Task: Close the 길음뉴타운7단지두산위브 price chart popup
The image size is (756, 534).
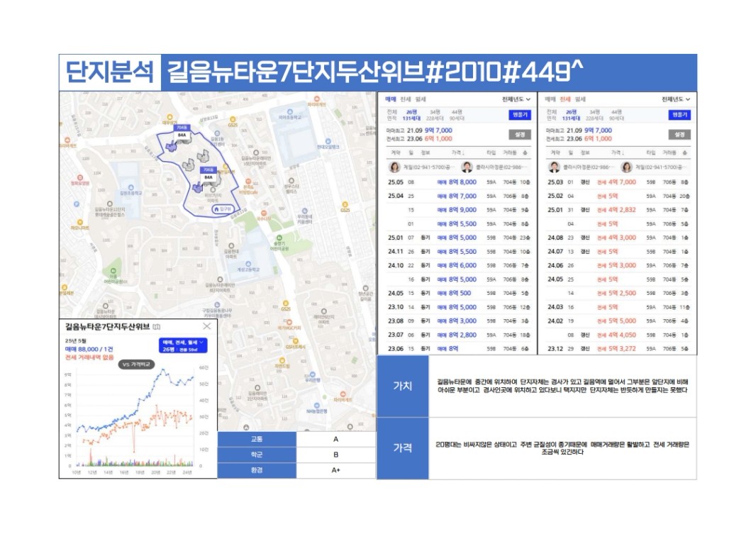Action: click(x=207, y=326)
